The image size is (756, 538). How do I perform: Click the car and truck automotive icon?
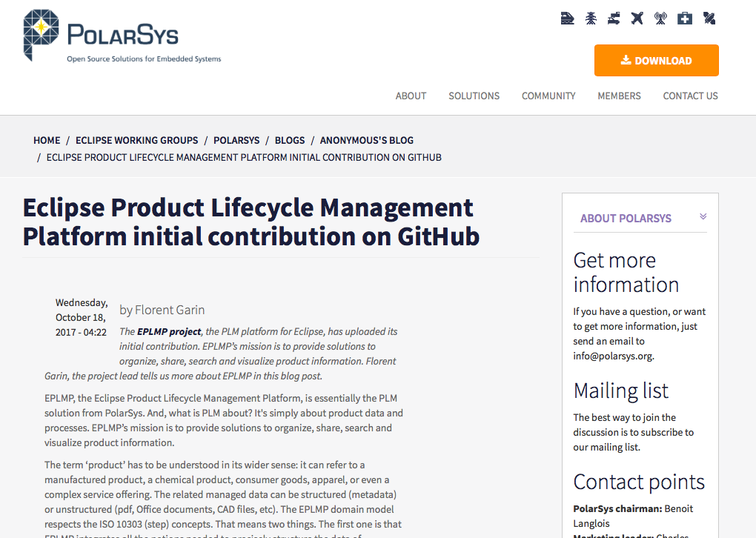[614, 19]
